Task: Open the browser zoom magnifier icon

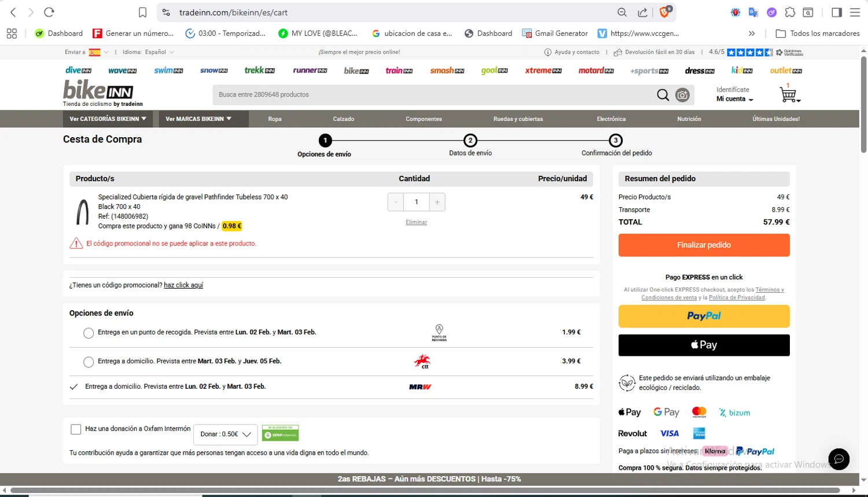Action: (x=622, y=12)
